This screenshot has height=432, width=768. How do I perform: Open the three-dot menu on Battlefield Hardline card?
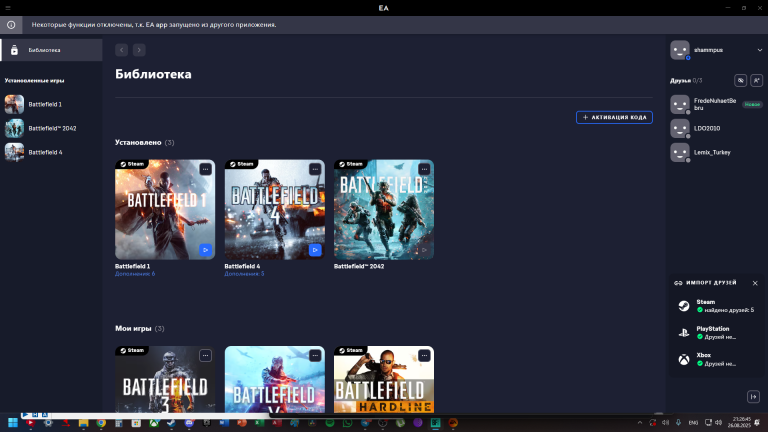click(424, 356)
